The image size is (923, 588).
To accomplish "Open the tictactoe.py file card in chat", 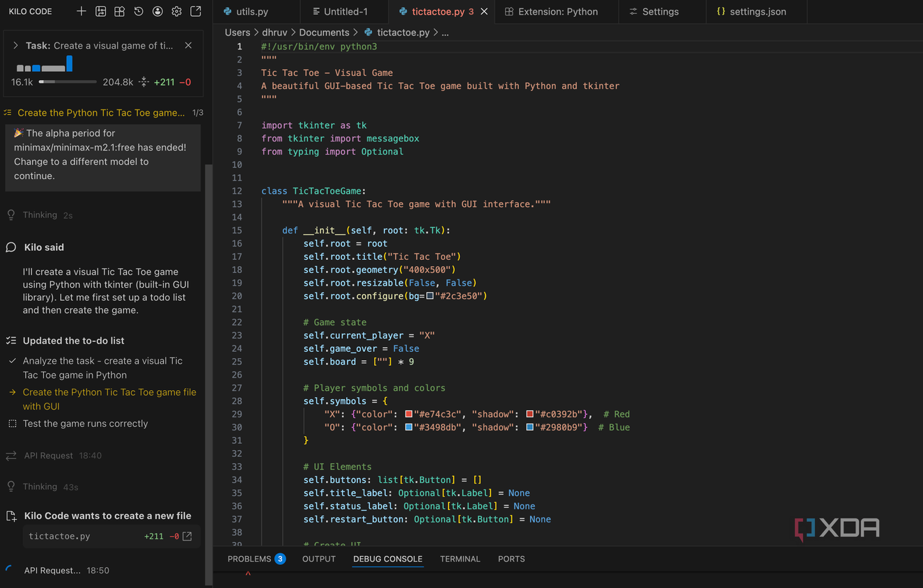I will pos(110,536).
